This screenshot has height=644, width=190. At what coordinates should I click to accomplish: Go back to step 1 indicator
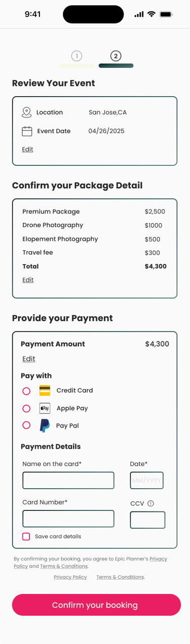pos(77,56)
